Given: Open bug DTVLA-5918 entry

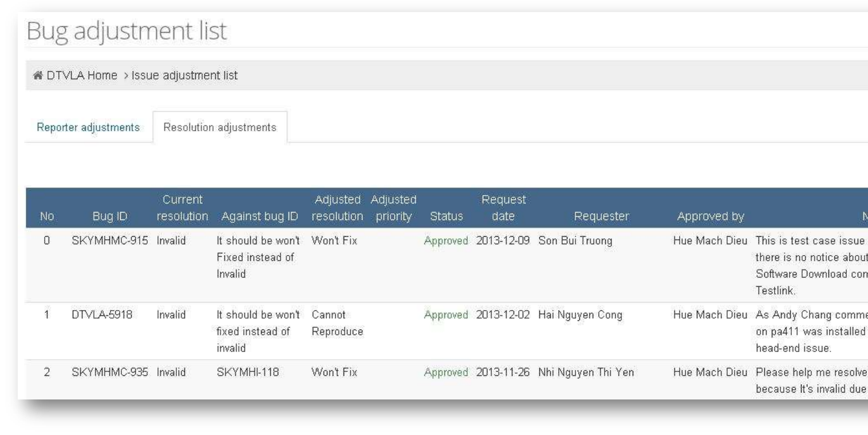Looking at the screenshot, I should coord(98,315).
